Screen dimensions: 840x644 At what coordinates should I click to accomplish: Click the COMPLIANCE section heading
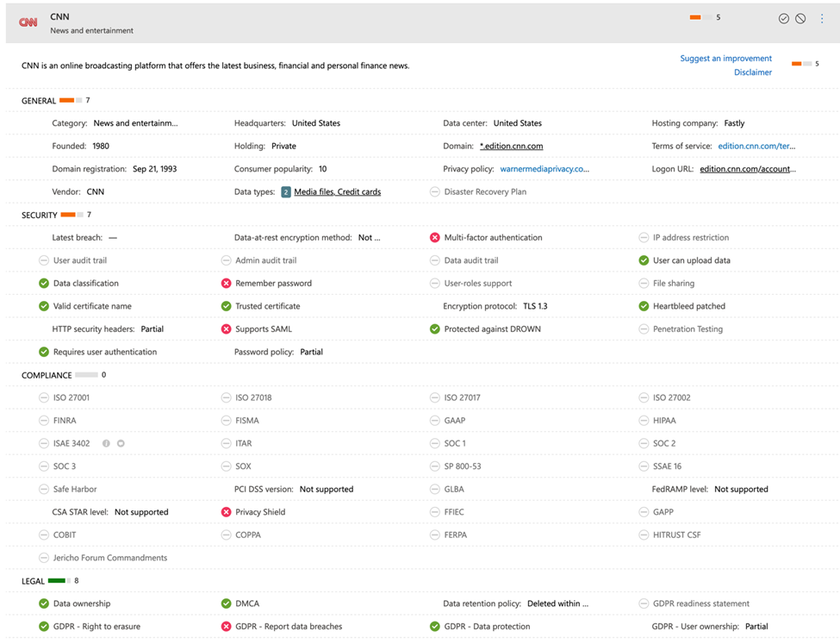(47, 375)
